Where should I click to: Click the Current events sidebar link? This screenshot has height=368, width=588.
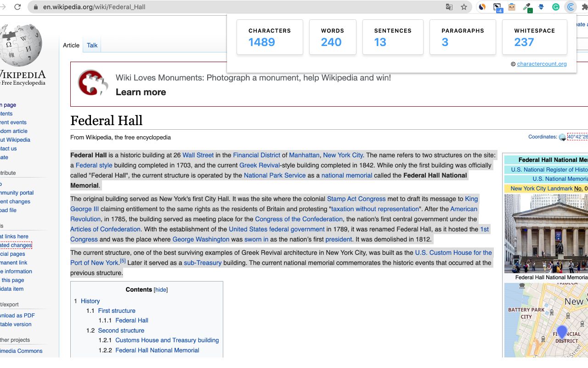[x=13, y=122]
